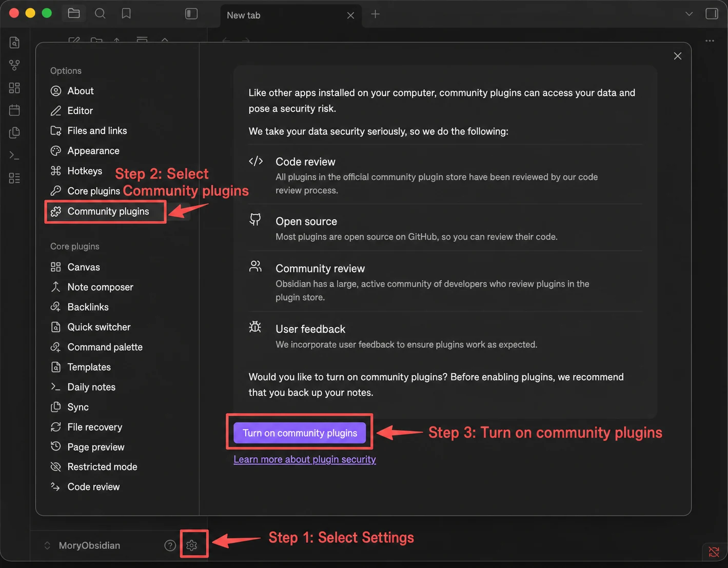Image resolution: width=728 pixels, height=568 pixels.
Task: Click Turn on community plugins button
Action: [x=300, y=433]
